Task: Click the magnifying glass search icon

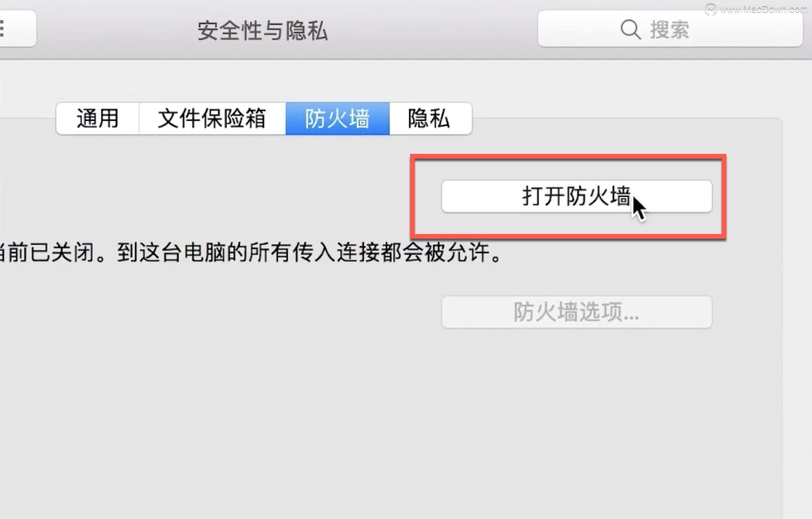Action: pyautogui.click(x=631, y=30)
